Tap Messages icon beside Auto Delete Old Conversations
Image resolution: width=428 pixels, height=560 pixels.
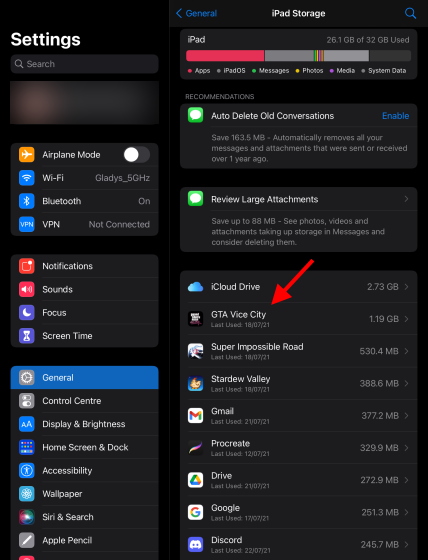coord(195,115)
